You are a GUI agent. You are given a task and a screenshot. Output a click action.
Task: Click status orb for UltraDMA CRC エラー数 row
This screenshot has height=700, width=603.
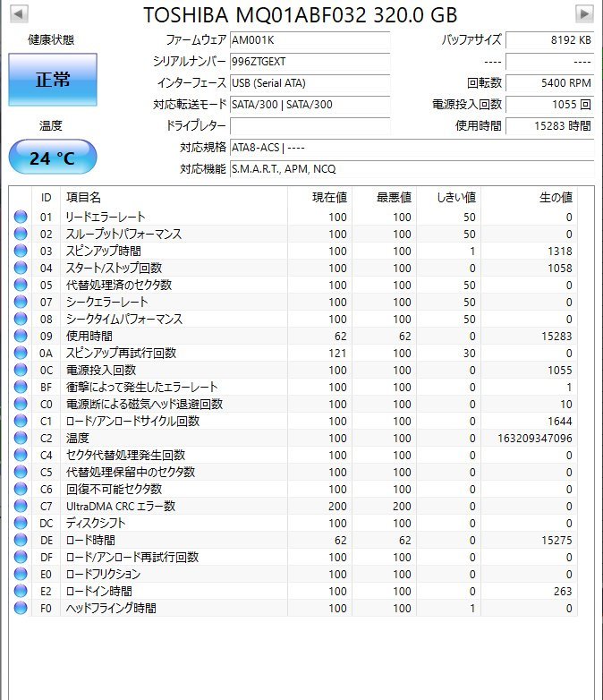[x=21, y=506]
